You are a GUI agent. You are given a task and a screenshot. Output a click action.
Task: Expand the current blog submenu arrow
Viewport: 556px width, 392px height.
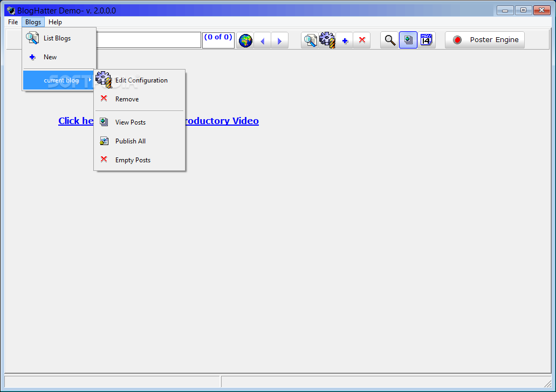tap(90, 80)
